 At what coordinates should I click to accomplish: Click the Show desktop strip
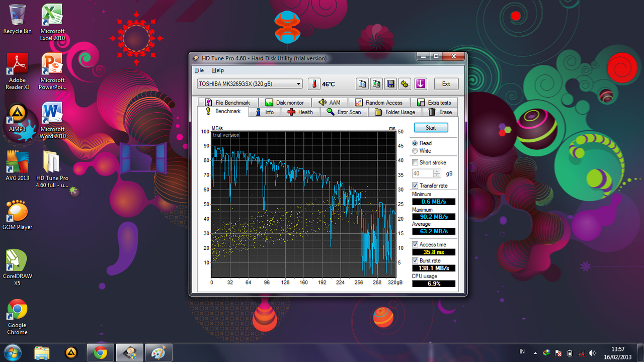tap(640, 353)
